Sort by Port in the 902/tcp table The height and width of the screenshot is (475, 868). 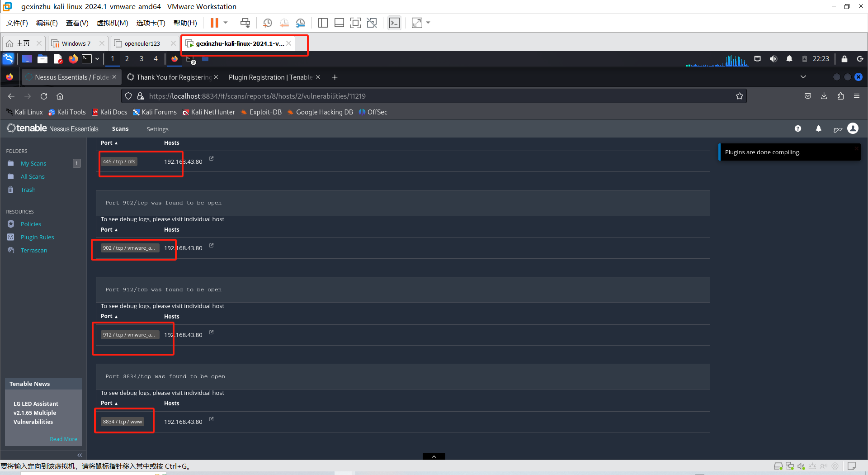coord(109,230)
